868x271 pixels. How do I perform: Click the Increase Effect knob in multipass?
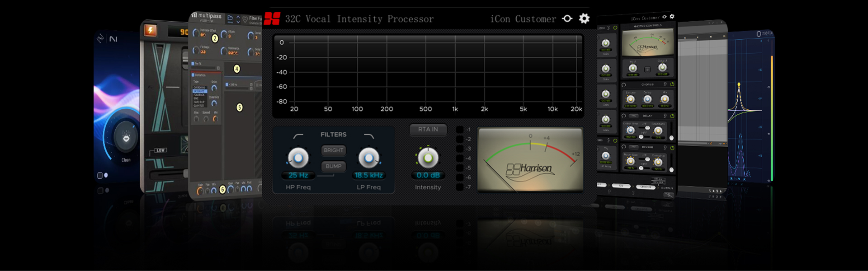[x=196, y=33]
